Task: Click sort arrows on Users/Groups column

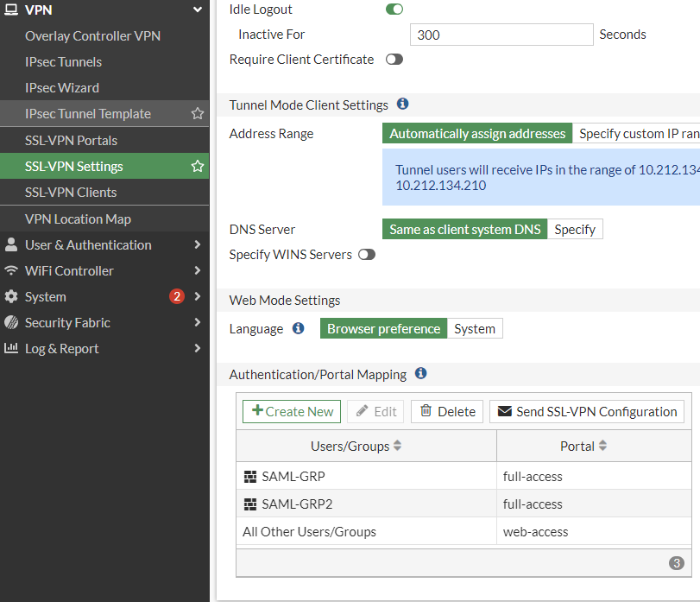Action: tap(397, 446)
